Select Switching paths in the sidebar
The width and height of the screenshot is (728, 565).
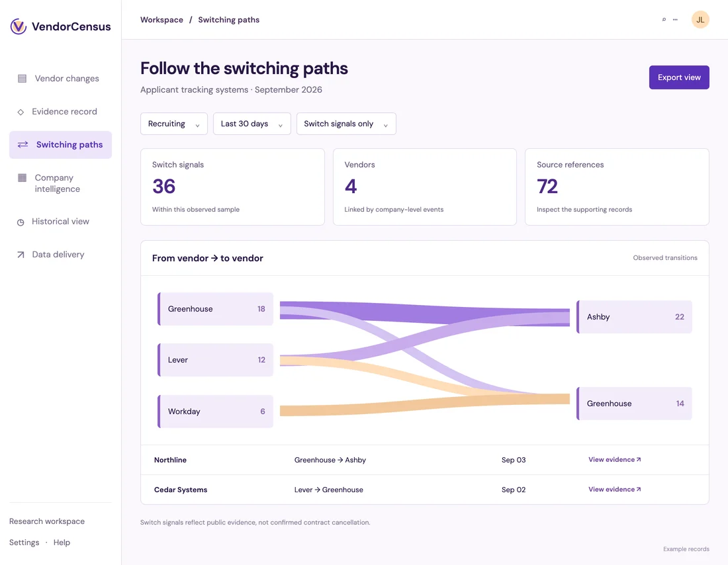point(60,145)
